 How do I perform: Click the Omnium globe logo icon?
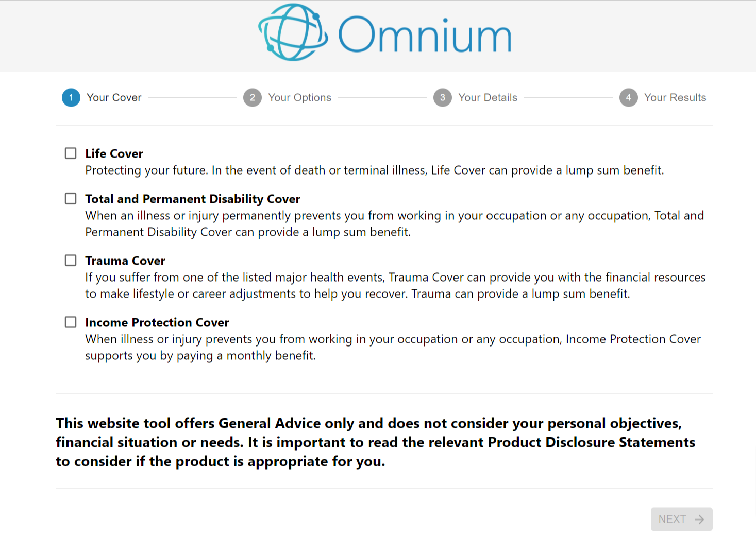(x=292, y=32)
